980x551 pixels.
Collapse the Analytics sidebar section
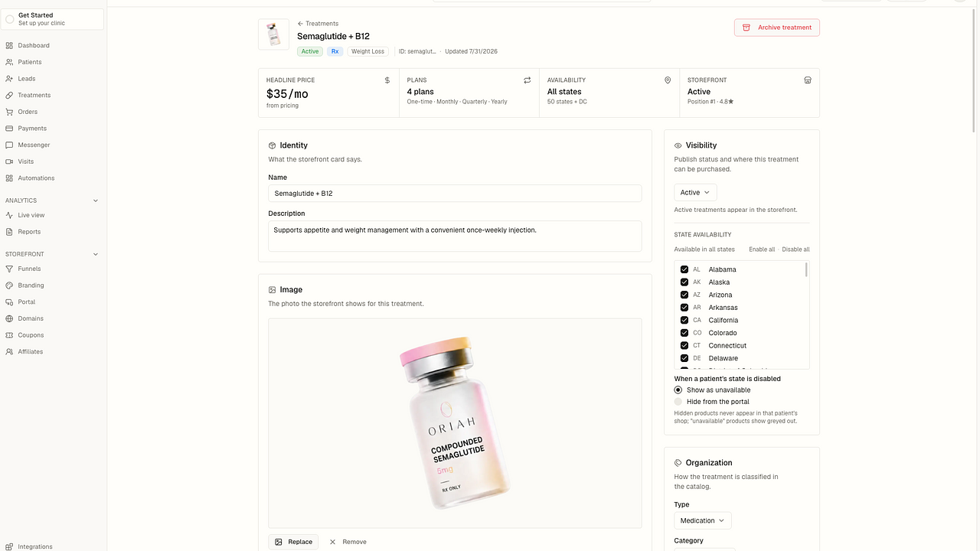[96, 201]
